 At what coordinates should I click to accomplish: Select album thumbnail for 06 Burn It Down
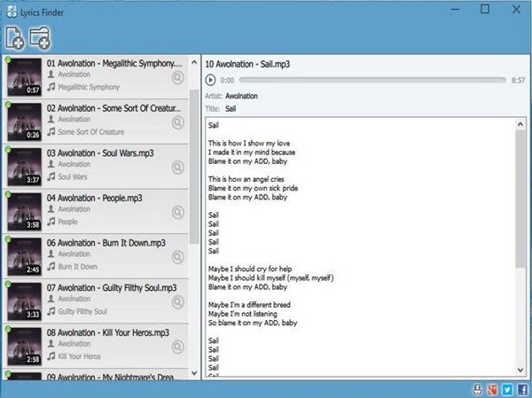tap(25, 256)
